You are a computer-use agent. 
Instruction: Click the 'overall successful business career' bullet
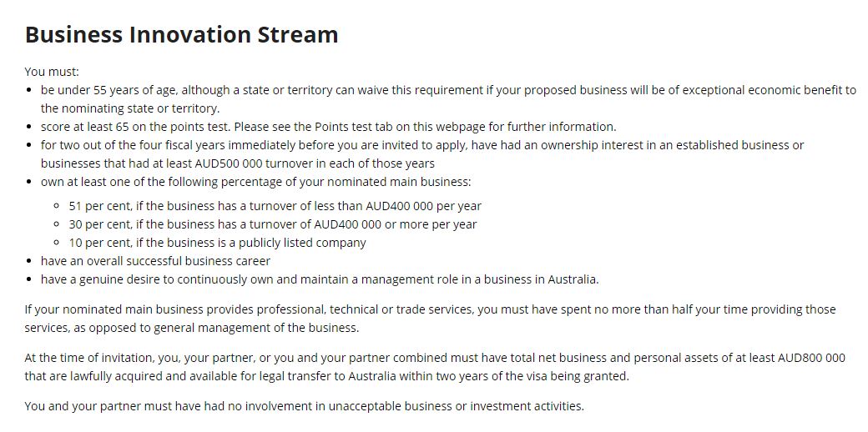pyautogui.click(x=155, y=260)
